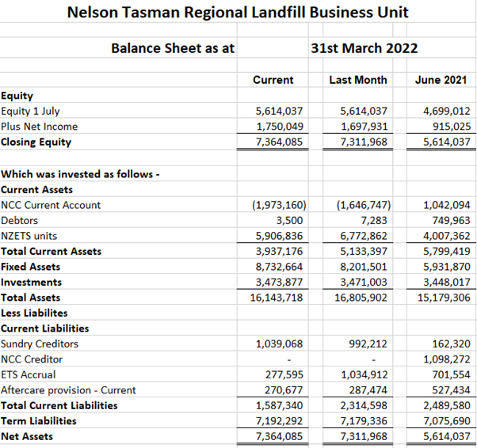
Task: Select 'Aftercare provision - Current' row label
Action: click(x=68, y=390)
